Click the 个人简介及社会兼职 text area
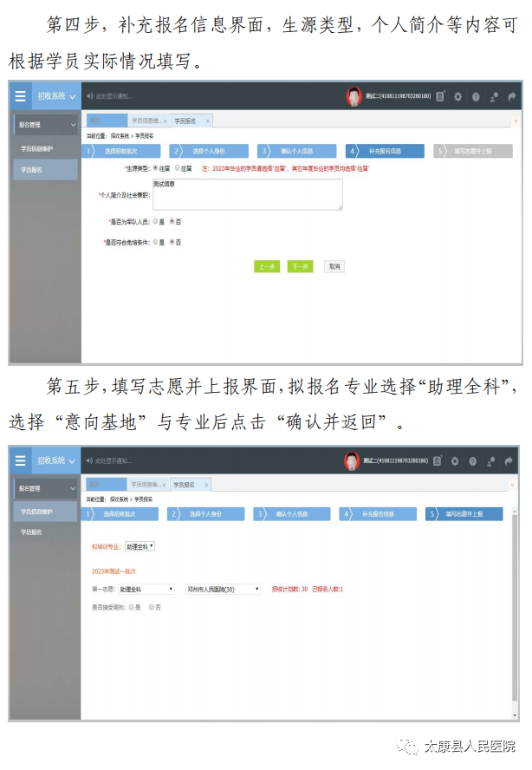Screen dimensions: 532x770 coord(248,194)
